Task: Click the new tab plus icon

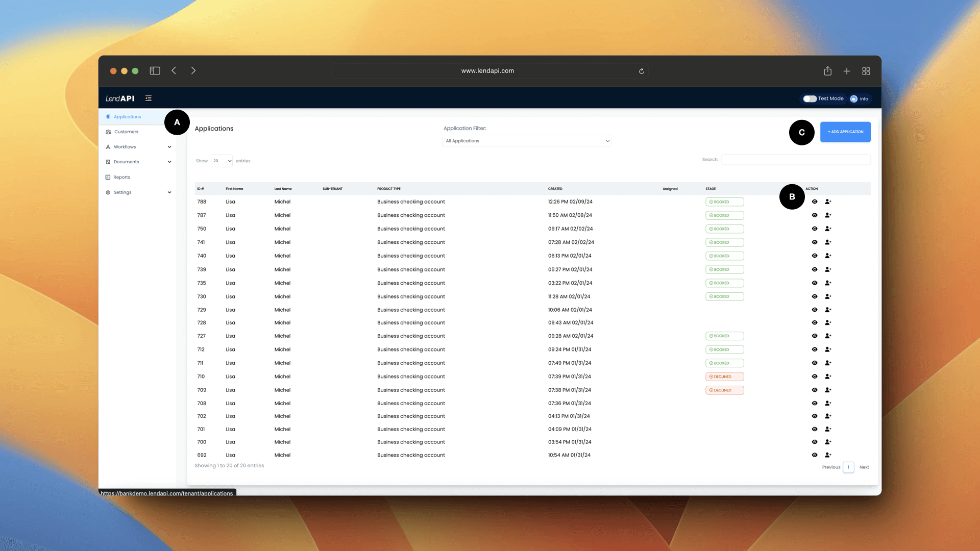Action: coord(847,71)
